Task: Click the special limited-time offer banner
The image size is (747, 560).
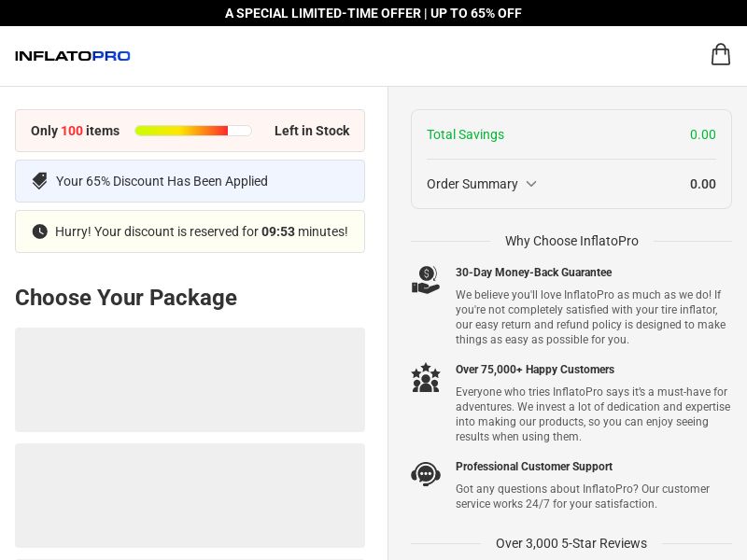Action: [x=373, y=13]
